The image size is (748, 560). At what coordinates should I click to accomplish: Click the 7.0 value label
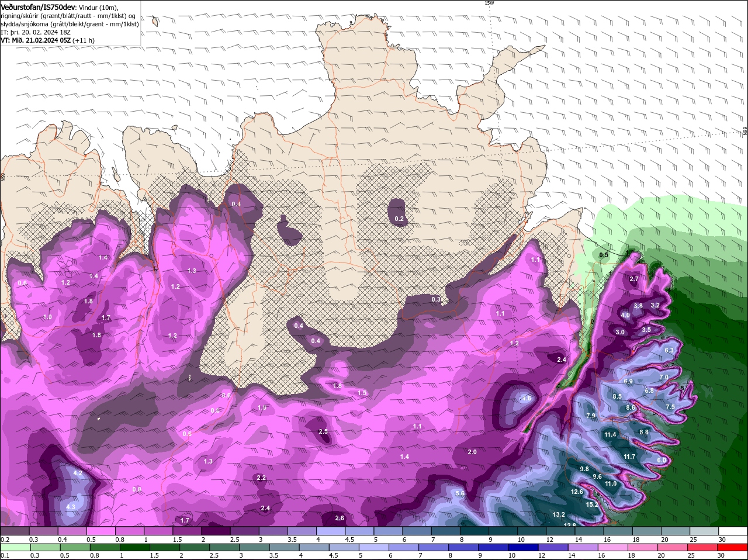point(664,378)
